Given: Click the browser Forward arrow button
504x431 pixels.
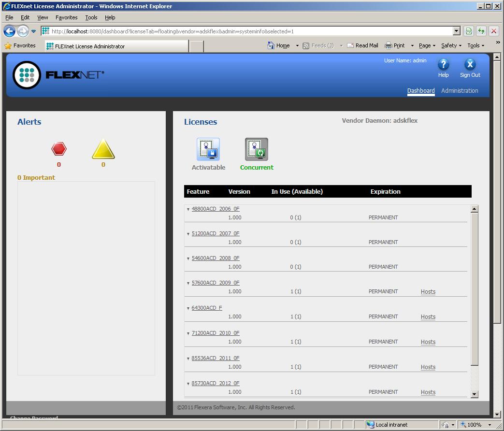Looking at the screenshot, I should [x=23, y=31].
